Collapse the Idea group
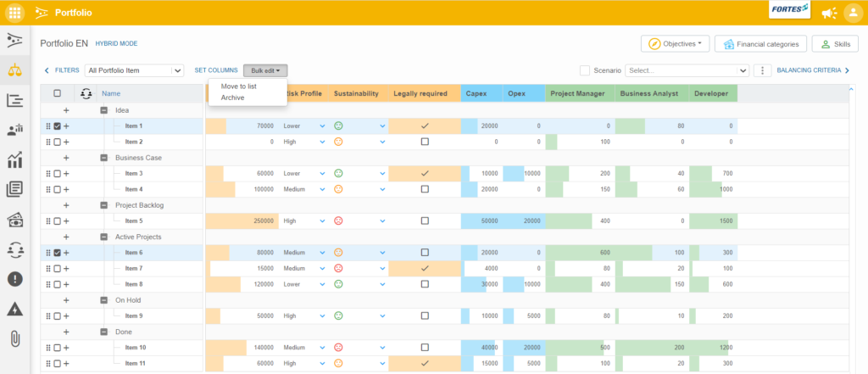The width and height of the screenshot is (868, 374). pos(104,110)
